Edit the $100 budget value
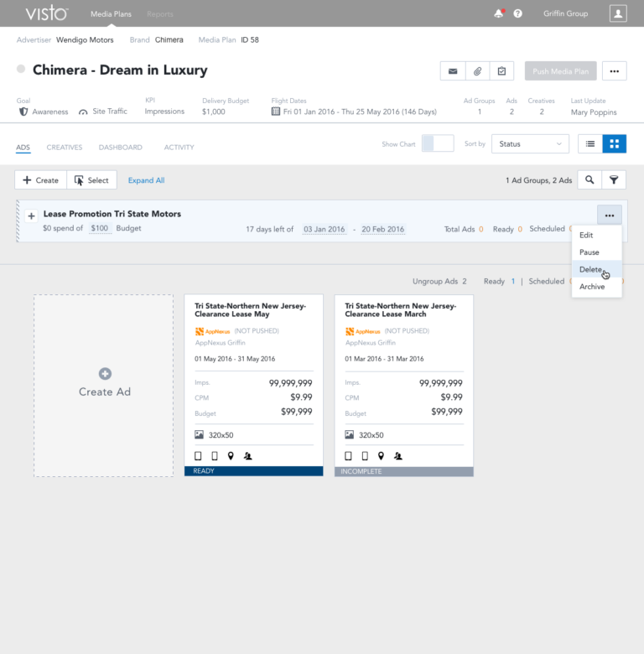 point(100,228)
